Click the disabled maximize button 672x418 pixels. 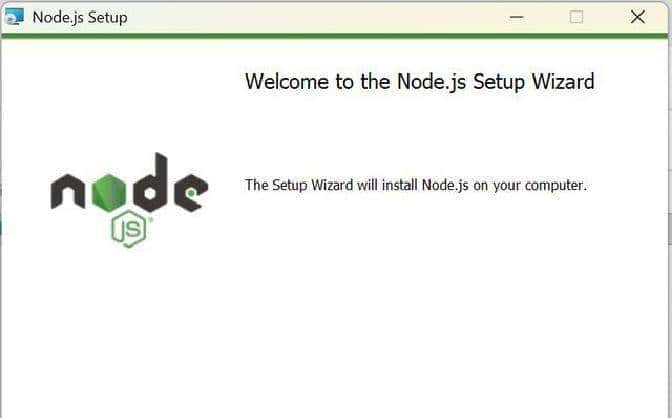point(576,18)
